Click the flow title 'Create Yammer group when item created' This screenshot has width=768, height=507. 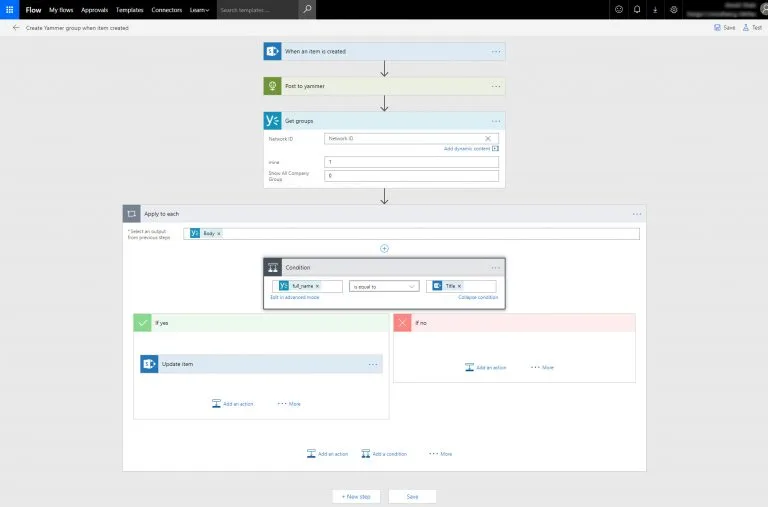point(77,28)
